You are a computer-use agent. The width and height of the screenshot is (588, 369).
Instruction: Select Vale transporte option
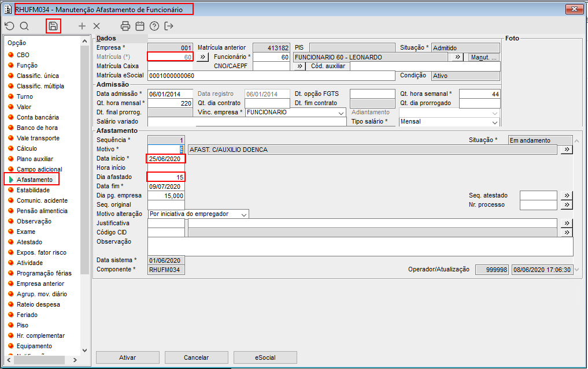pyautogui.click(x=38, y=138)
